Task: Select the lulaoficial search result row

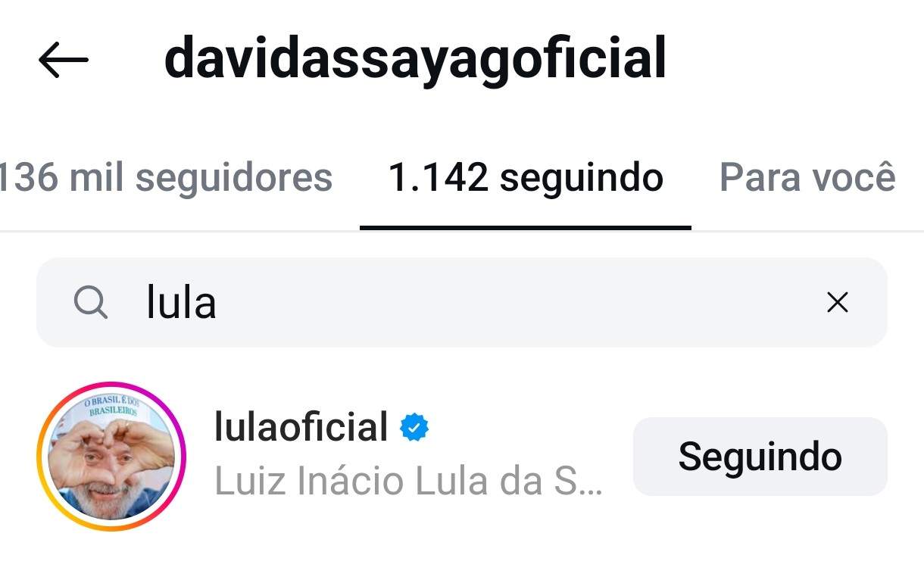Action: coord(461,457)
